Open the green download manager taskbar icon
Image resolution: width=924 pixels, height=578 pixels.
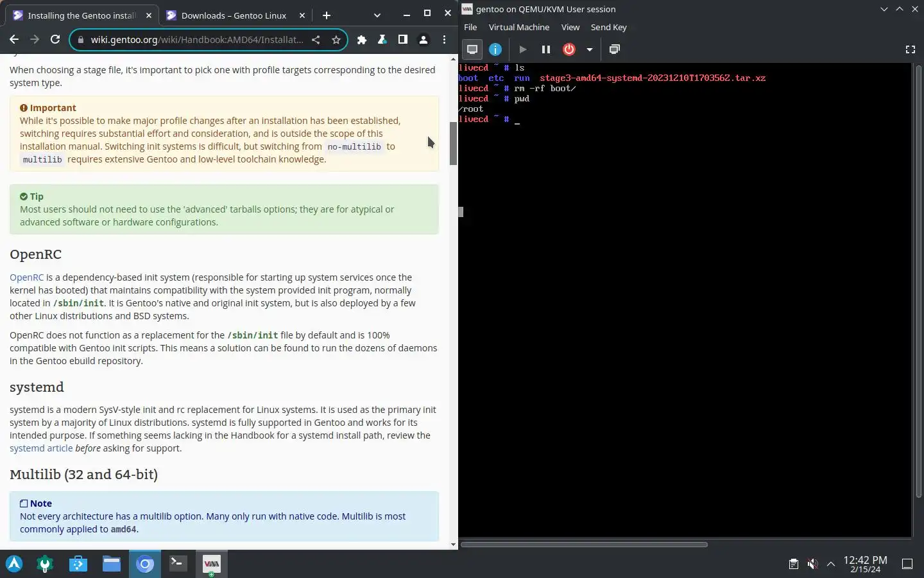(x=45, y=564)
